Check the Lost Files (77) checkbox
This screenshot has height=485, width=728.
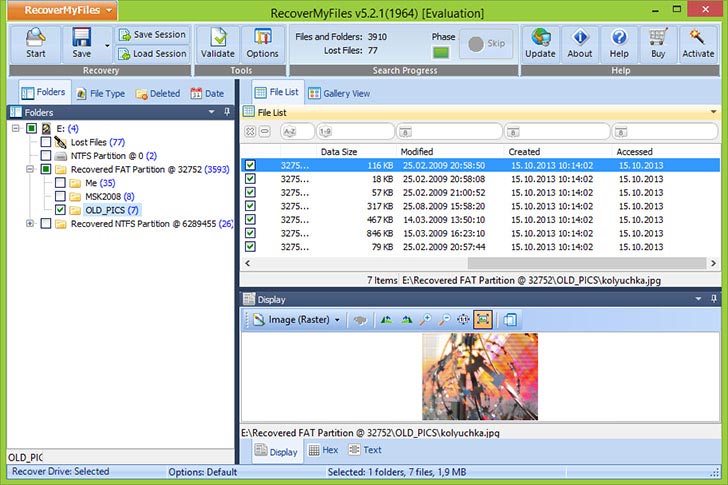[46, 142]
